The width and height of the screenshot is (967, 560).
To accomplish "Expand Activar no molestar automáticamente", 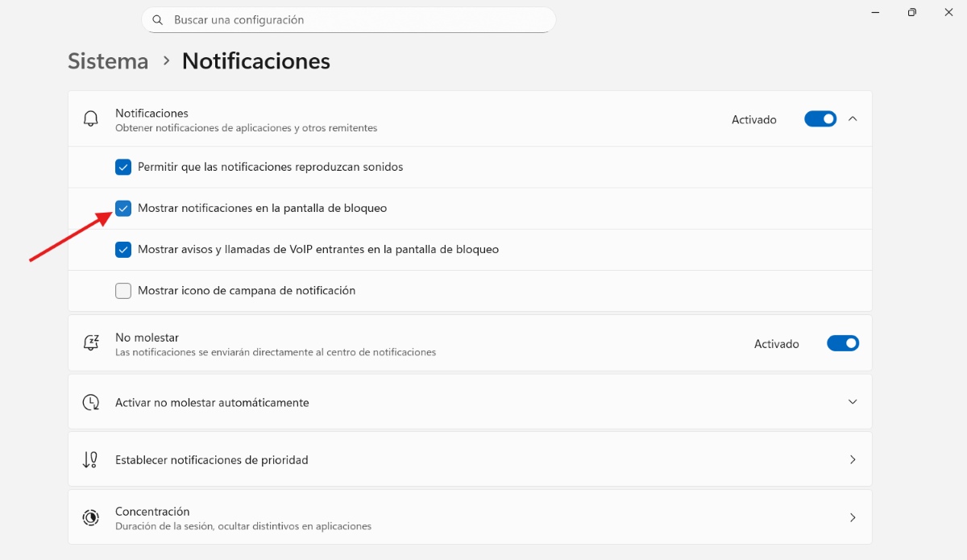I will (x=853, y=401).
